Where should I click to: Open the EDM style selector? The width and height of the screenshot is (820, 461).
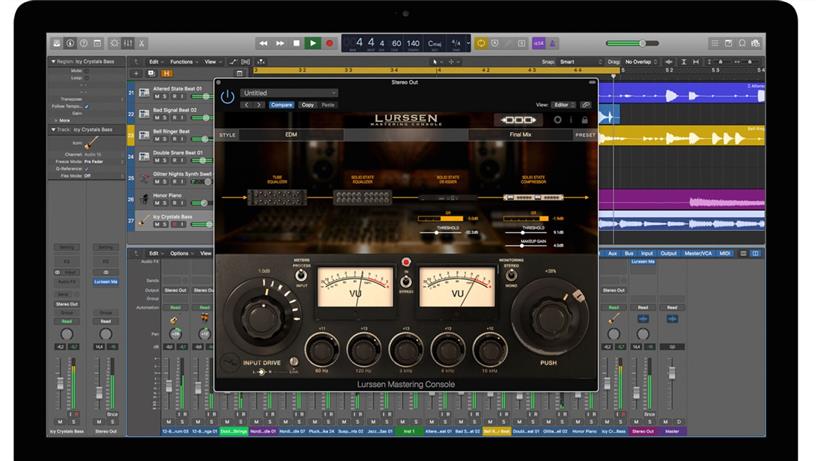coord(291,135)
